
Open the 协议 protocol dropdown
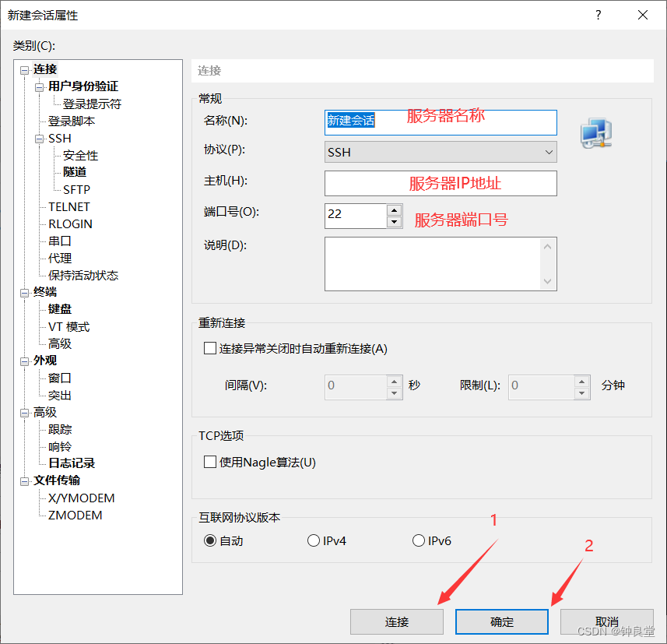click(549, 152)
